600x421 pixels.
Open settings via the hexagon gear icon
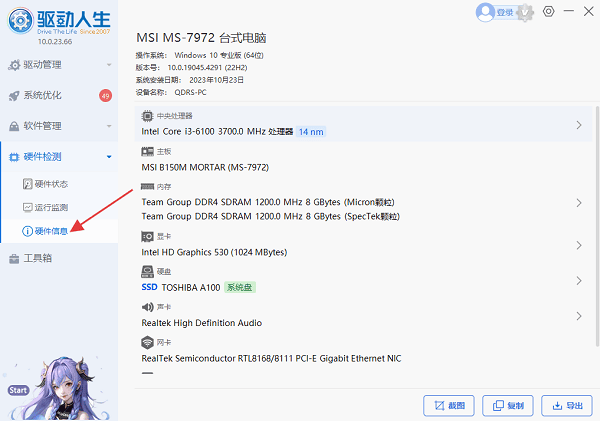coord(549,12)
